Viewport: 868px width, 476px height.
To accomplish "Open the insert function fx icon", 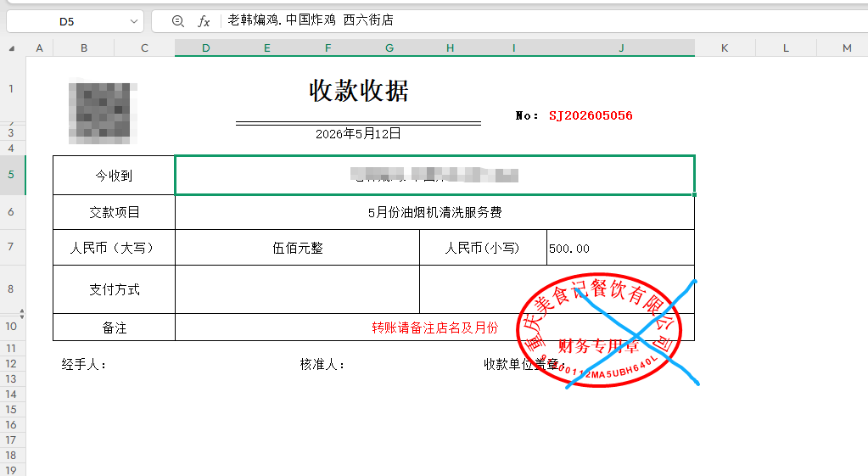I will 204,21.
